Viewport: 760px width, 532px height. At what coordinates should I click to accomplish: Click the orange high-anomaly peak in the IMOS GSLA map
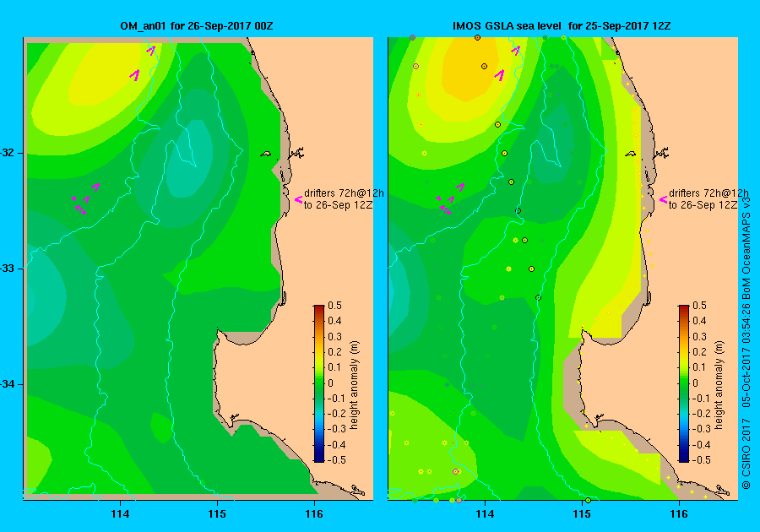(x=470, y=68)
